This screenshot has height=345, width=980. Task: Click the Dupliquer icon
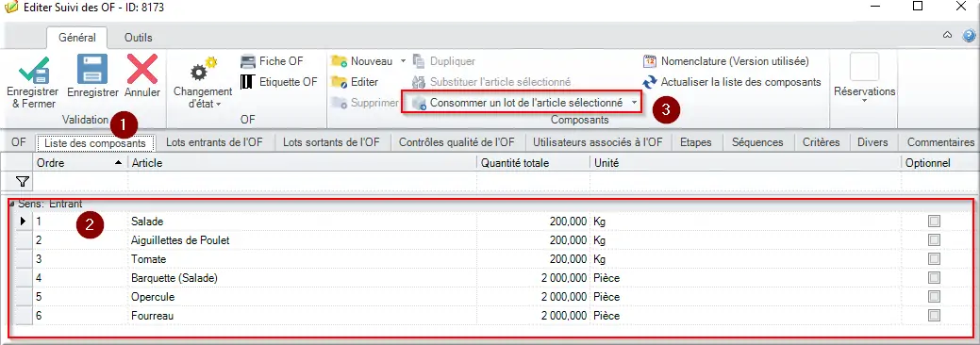click(419, 61)
